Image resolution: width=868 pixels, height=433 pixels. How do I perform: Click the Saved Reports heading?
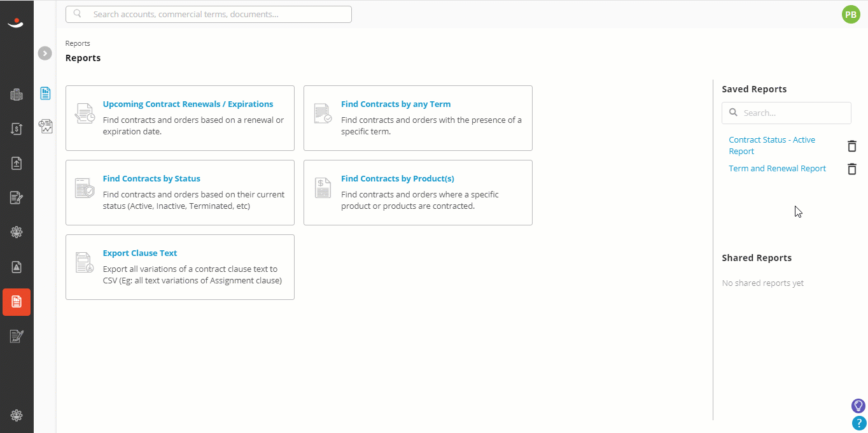pos(754,89)
